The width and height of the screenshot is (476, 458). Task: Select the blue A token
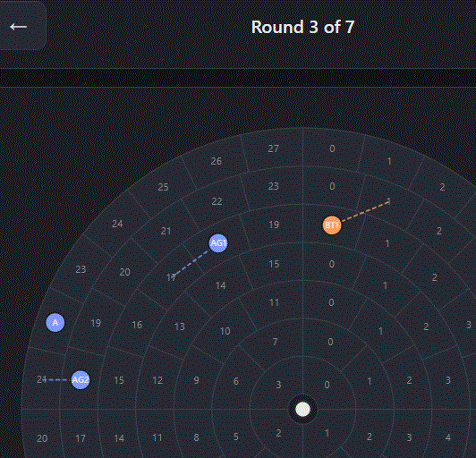tap(55, 322)
